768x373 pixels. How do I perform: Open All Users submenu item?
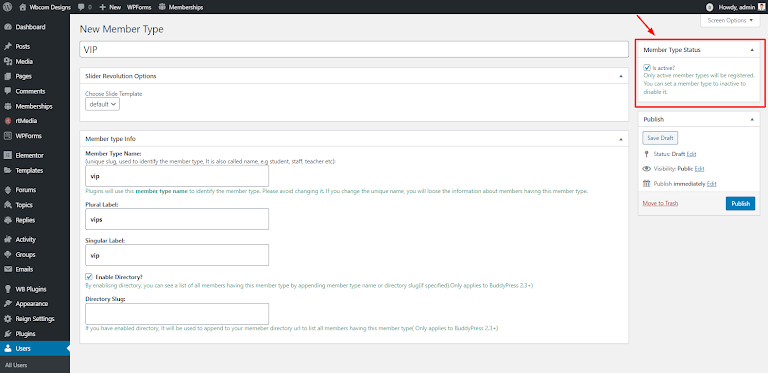[x=16, y=365]
